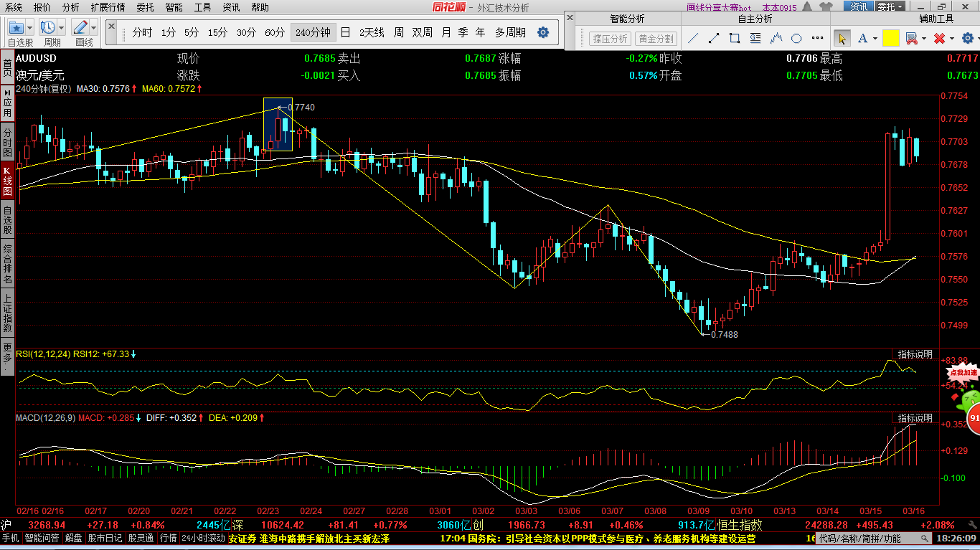Click the blue 资讯 title bar button
This screenshot has width=980, height=550.
tap(858, 7)
